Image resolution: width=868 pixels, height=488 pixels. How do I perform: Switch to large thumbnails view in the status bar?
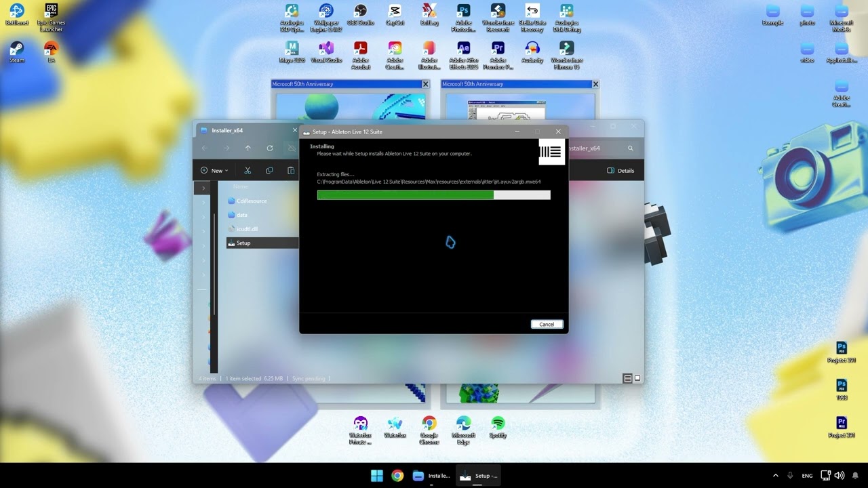[637, 378]
